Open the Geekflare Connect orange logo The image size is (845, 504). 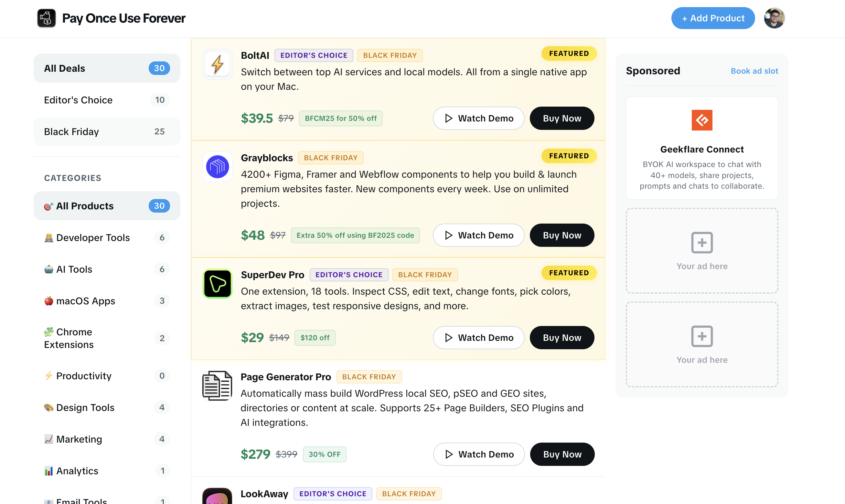click(x=701, y=120)
